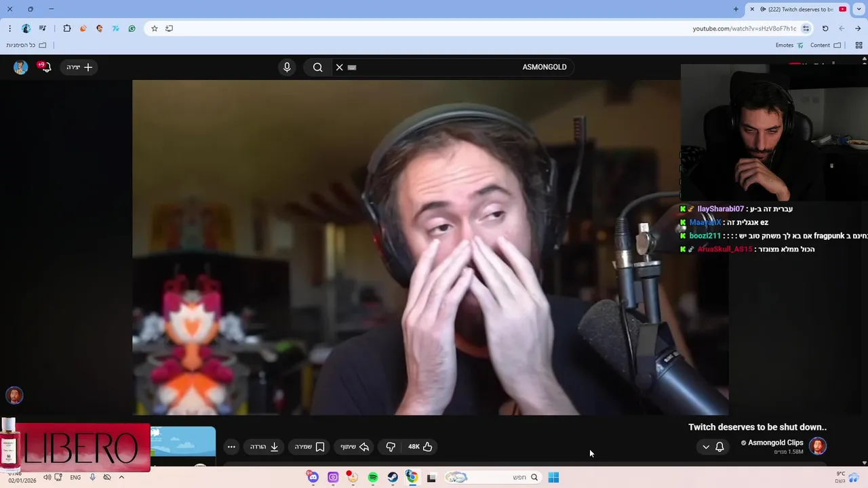868x488 pixels.
Task: Click the ENG language indicator in tray
Action: tap(75, 477)
